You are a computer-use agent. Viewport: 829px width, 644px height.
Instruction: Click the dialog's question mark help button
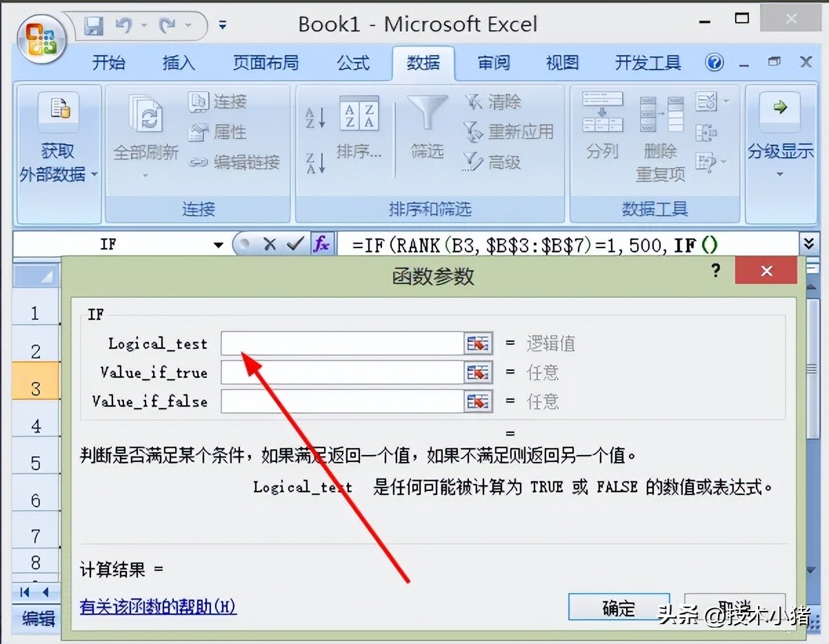click(715, 270)
